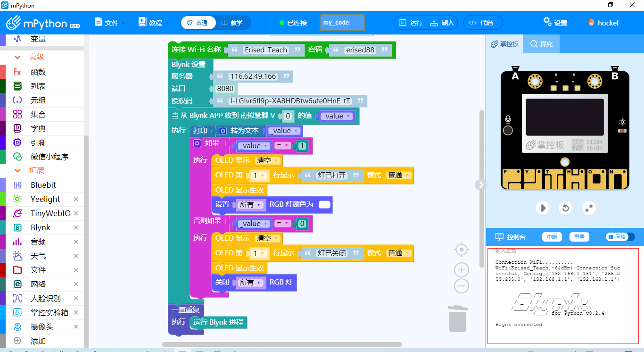This screenshot has width=644, height=352.
Task: Pick the white RGB color swatch
Action: 324,204
